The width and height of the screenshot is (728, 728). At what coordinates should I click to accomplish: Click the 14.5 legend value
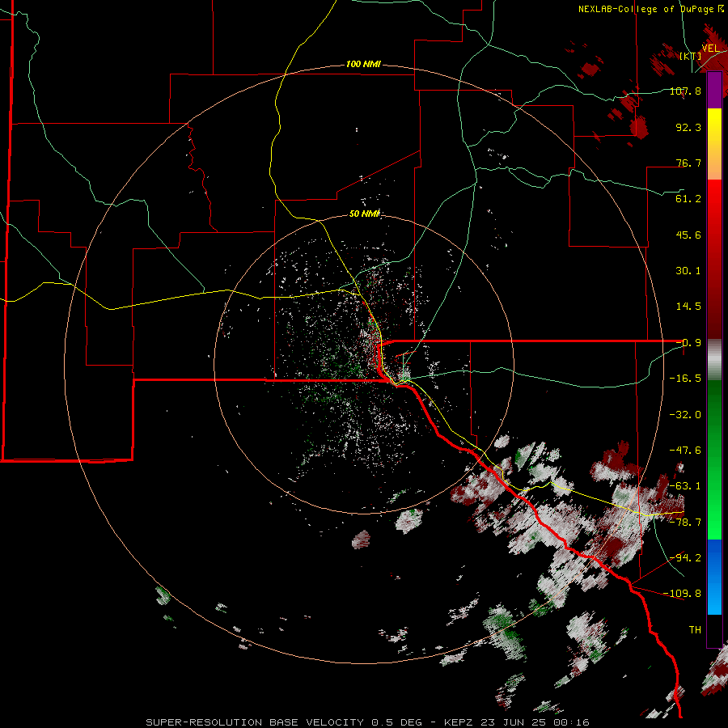pos(688,307)
